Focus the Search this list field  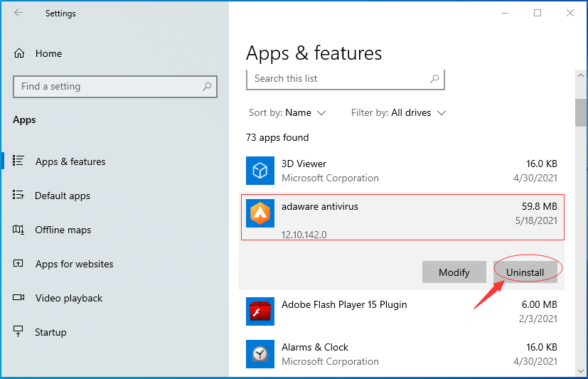tap(346, 79)
